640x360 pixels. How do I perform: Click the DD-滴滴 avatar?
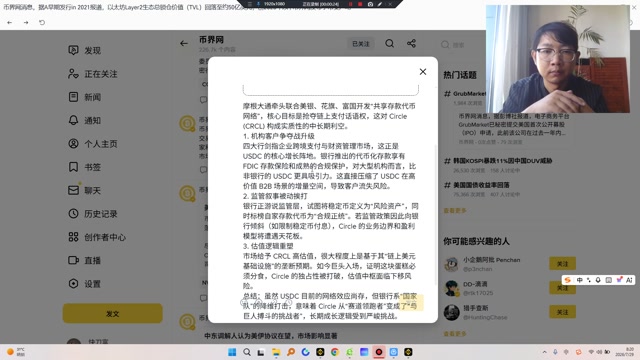[451, 288]
